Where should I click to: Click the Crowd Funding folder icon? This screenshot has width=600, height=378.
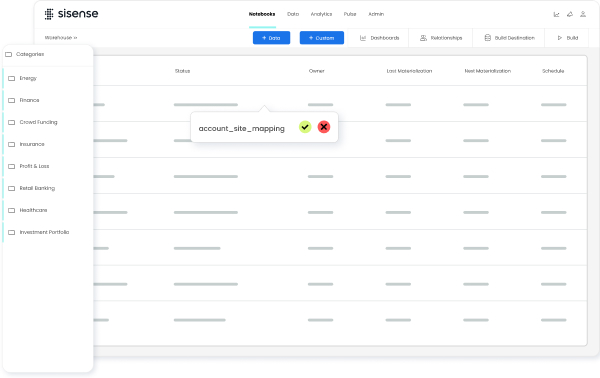[11, 122]
